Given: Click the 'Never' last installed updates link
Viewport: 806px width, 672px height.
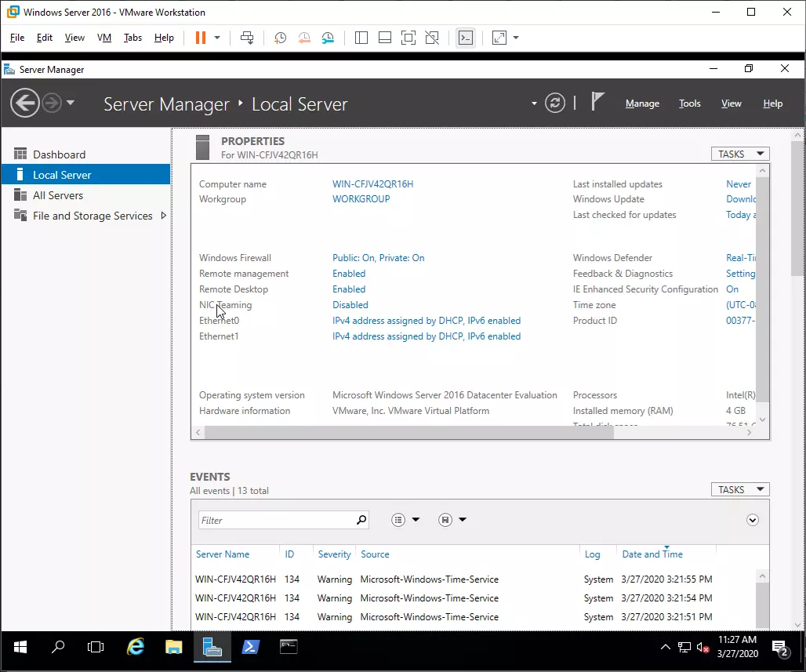Looking at the screenshot, I should (739, 184).
